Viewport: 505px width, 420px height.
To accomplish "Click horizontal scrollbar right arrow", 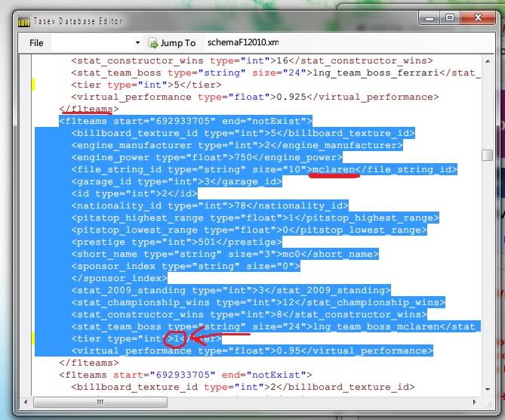I will click(474, 402).
